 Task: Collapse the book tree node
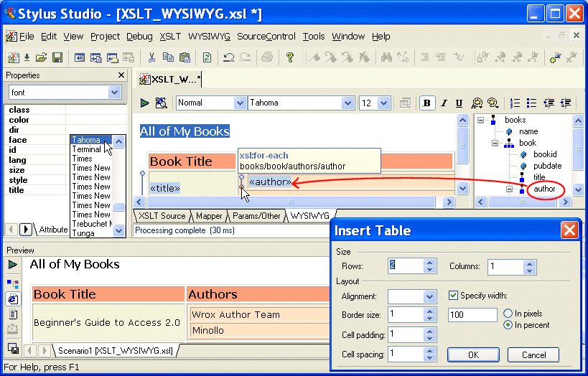[495, 144]
